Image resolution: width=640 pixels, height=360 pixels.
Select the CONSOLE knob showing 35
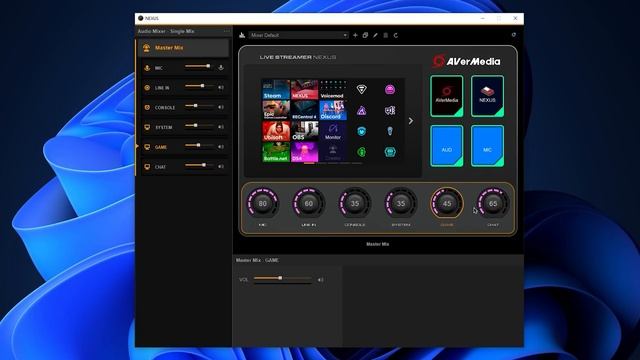355,203
